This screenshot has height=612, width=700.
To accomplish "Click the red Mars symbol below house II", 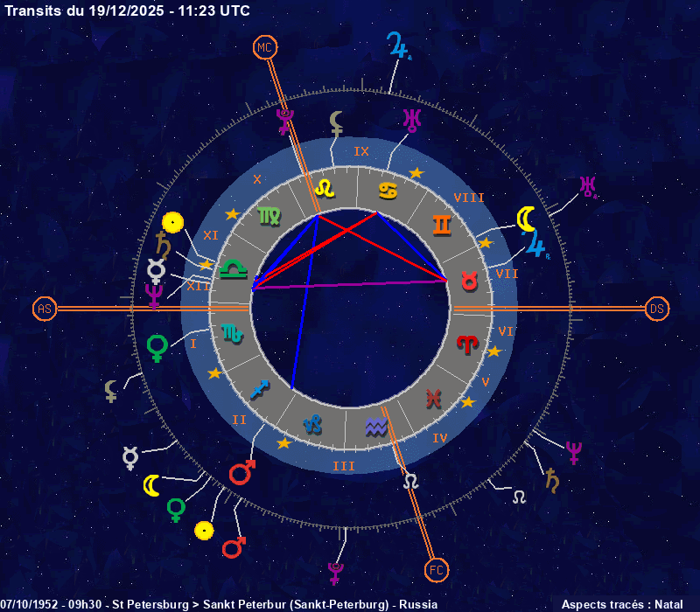I will tap(241, 473).
